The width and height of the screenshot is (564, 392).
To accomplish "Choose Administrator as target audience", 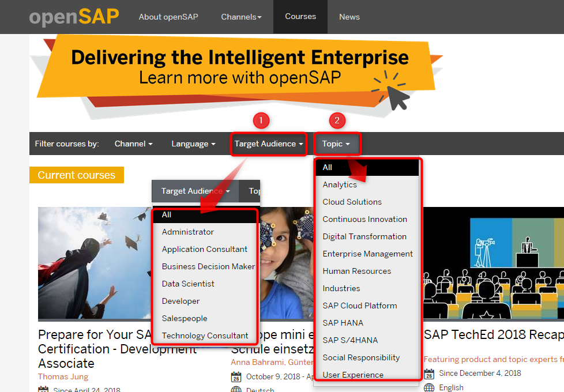I will pos(205,232).
